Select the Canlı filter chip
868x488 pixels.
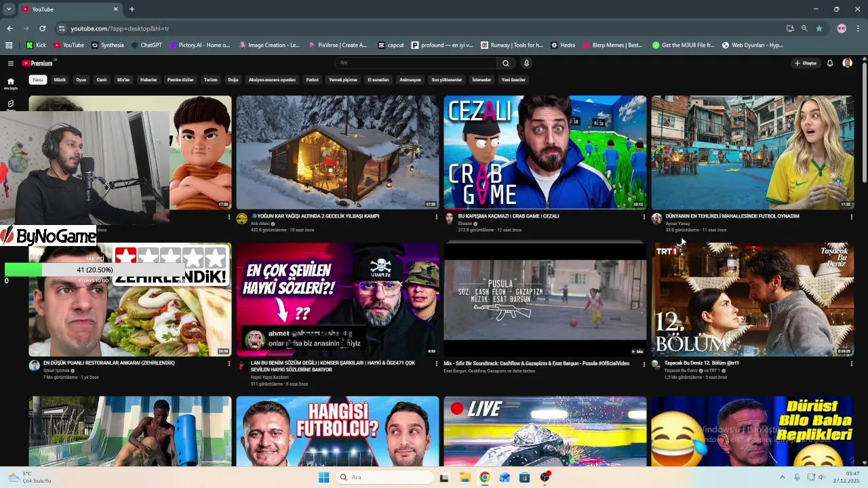(102, 79)
